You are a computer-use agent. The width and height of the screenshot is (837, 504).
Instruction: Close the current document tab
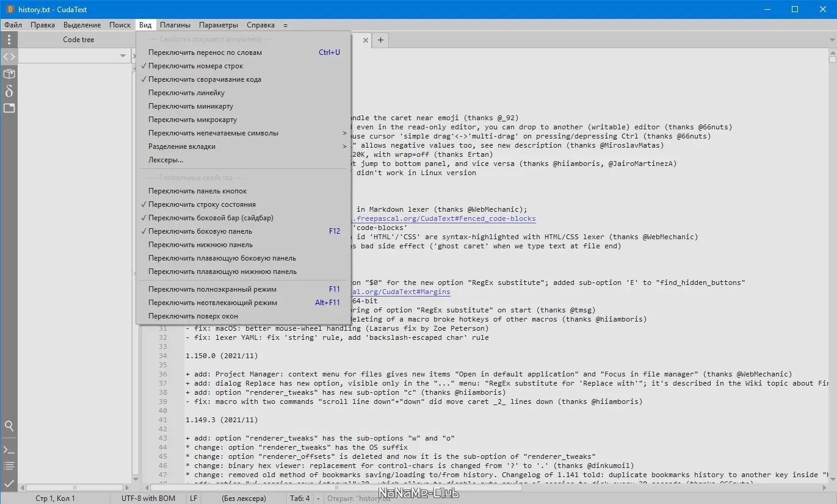(366, 40)
